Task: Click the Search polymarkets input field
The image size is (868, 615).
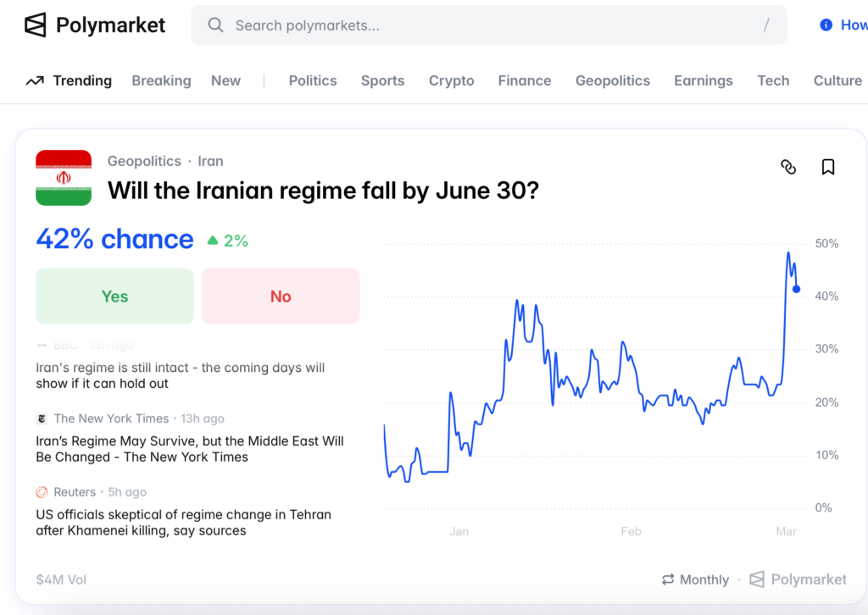Action: (492, 25)
